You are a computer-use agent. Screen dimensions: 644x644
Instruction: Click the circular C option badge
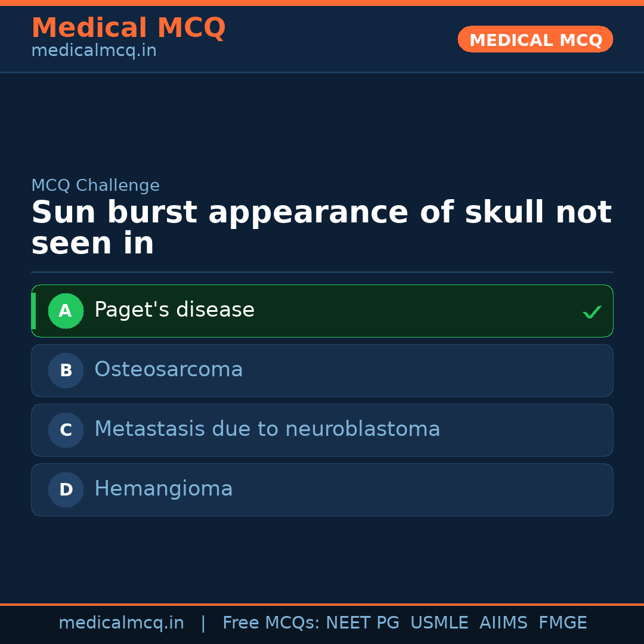(x=66, y=430)
